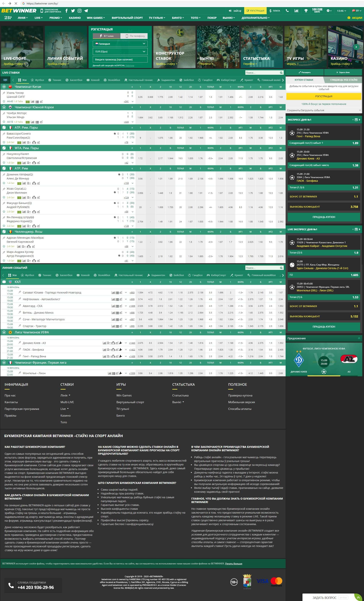The width and height of the screenshot is (364, 601).
Task: Click the Telegram icon in the header
Action: pos(86,11)
